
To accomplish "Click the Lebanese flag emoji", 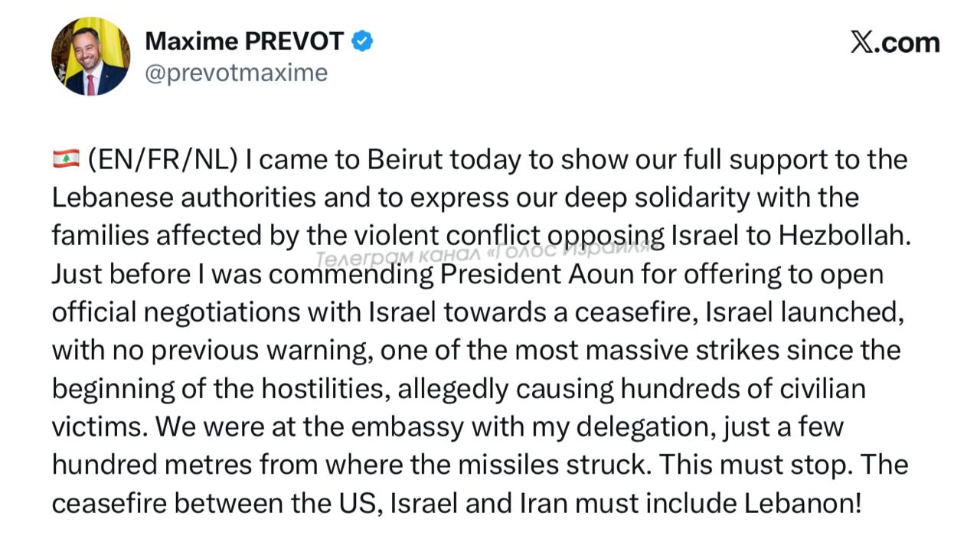I will pos(66,160).
